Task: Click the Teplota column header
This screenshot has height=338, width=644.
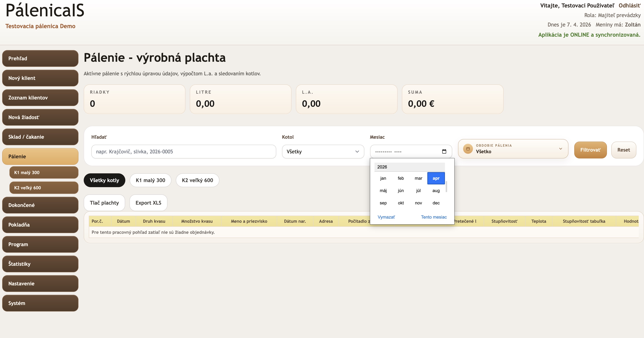Action: click(539, 221)
